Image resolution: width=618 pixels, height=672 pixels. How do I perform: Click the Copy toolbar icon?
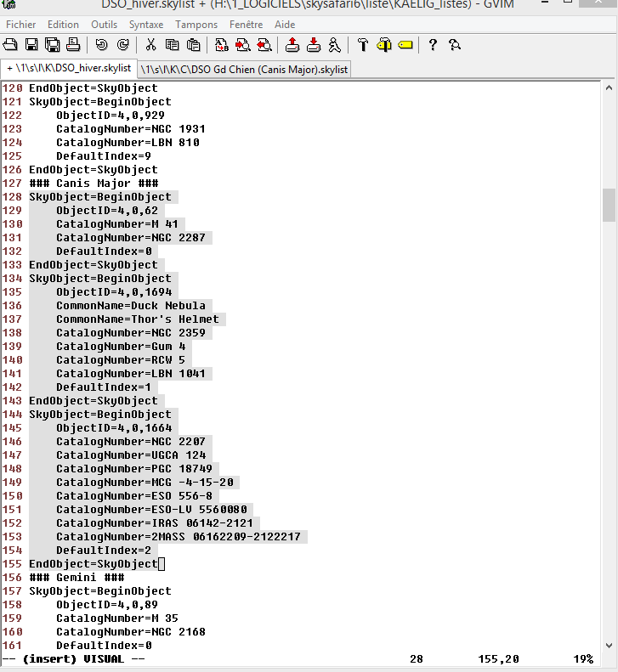[x=173, y=44]
